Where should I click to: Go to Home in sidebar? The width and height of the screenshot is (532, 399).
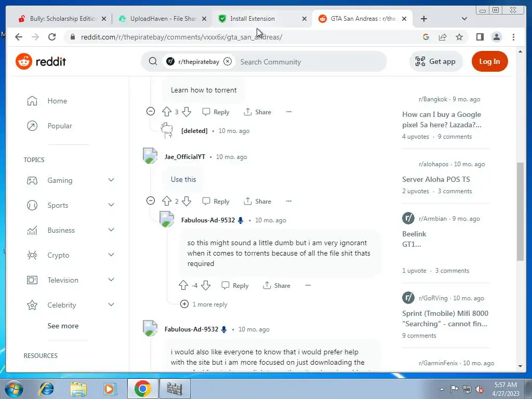(x=57, y=101)
